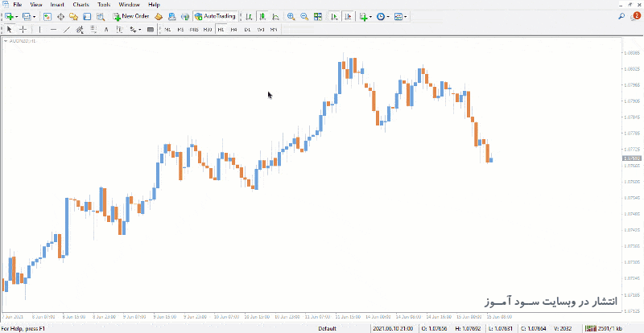Switch to the M1 timeframe
Screen dimensions: 644x333
tap(167, 29)
